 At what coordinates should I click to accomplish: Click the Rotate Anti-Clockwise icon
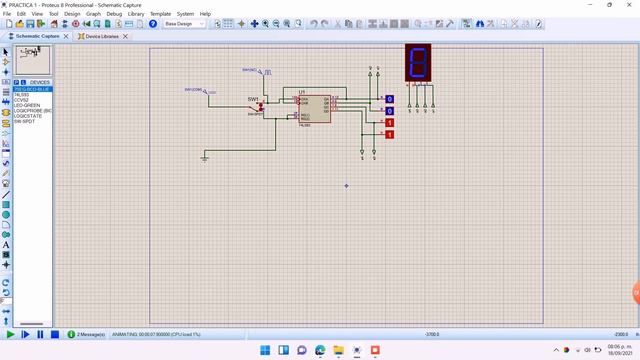(6, 292)
